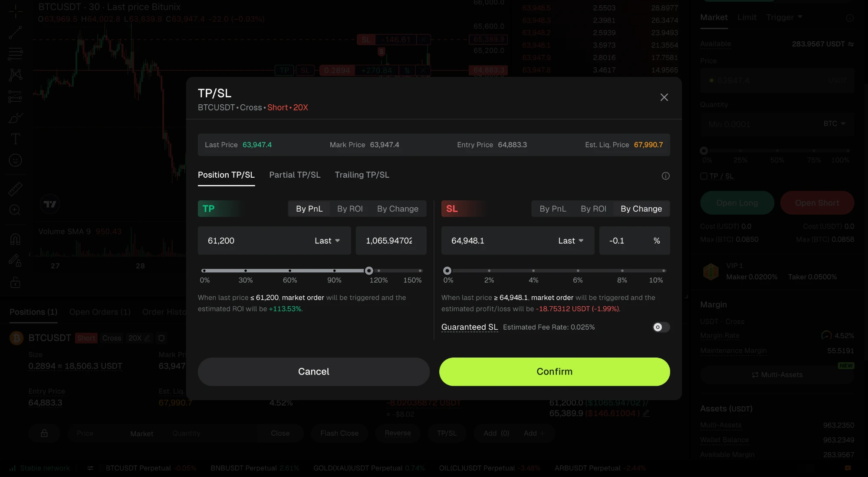Switch to Partial TP/SL tab
Screen dimensions: 868x477
pos(295,175)
